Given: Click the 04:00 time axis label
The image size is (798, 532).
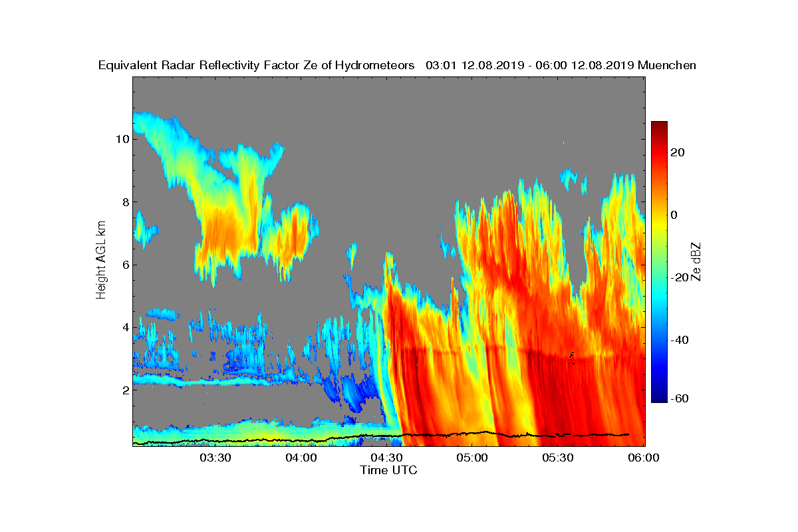Looking at the screenshot, I should point(301,458).
